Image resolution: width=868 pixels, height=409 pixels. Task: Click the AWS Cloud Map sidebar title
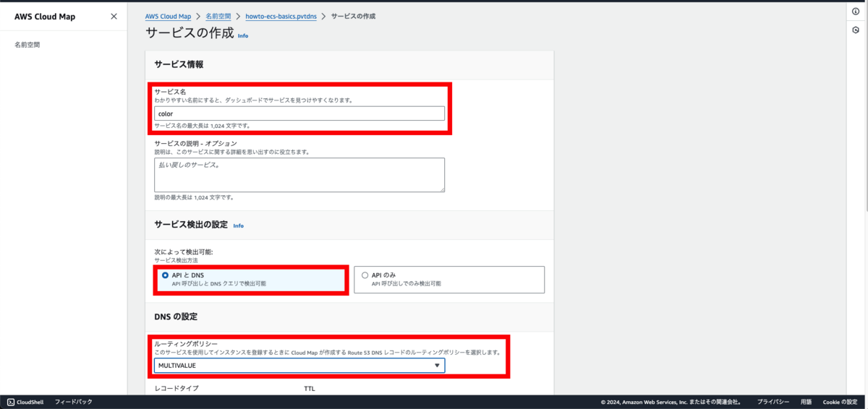[44, 16]
